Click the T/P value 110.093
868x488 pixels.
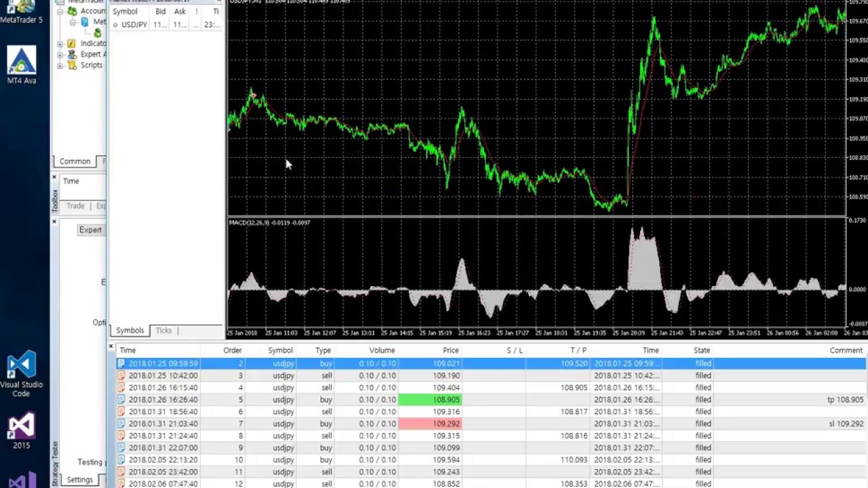[x=574, y=460]
